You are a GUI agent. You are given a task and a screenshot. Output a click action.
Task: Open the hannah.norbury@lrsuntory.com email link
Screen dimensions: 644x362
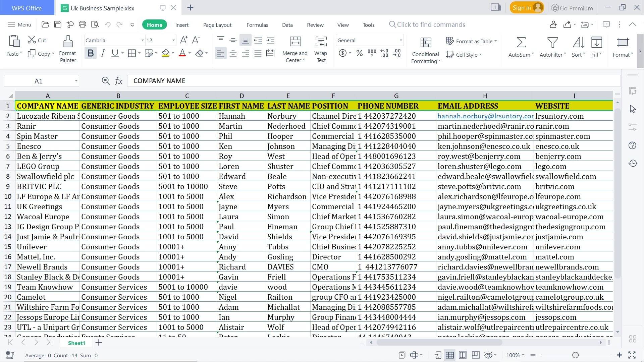[x=485, y=116]
